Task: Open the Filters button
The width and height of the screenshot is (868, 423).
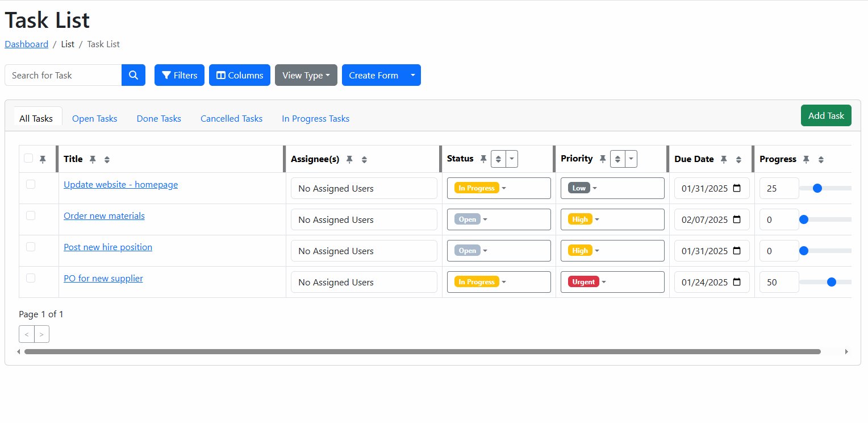Action: (x=180, y=75)
